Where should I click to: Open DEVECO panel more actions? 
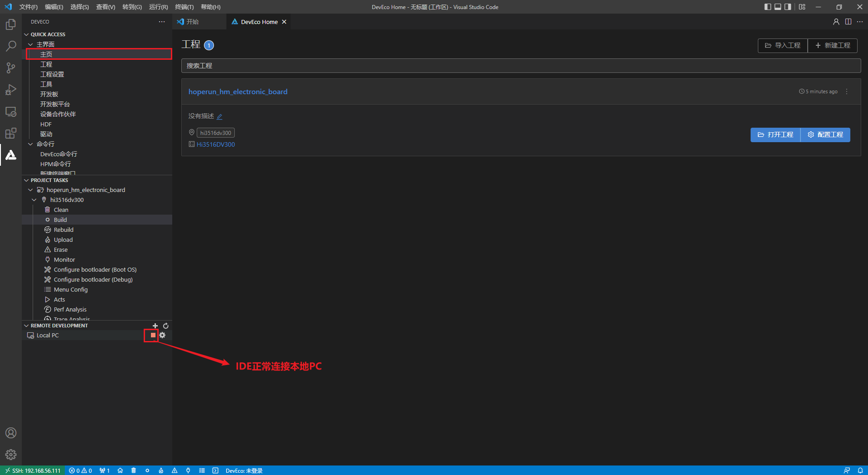click(x=162, y=22)
